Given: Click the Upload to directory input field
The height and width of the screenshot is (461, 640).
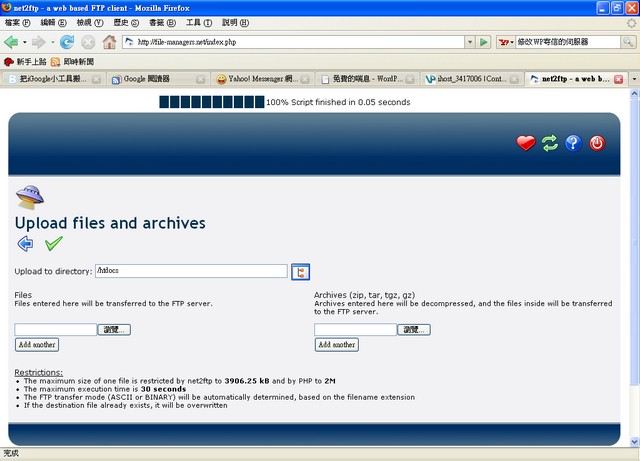Looking at the screenshot, I should [191, 271].
